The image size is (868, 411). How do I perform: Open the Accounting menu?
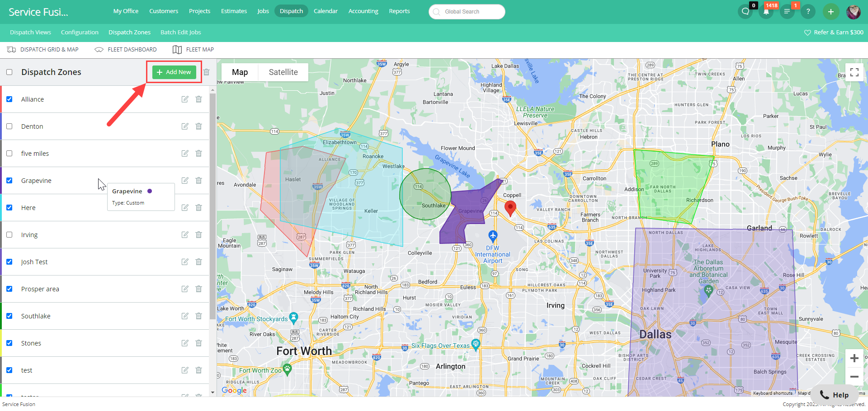(x=363, y=11)
